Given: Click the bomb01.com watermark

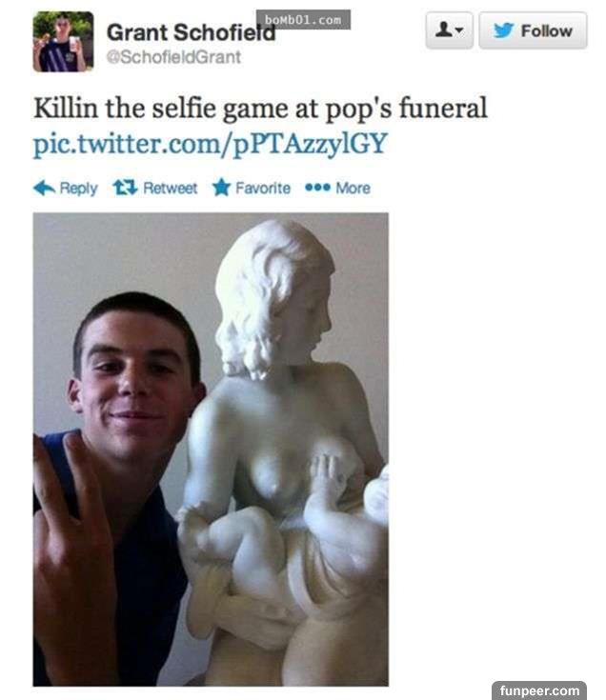Looking at the screenshot, I should pyautogui.click(x=303, y=20).
